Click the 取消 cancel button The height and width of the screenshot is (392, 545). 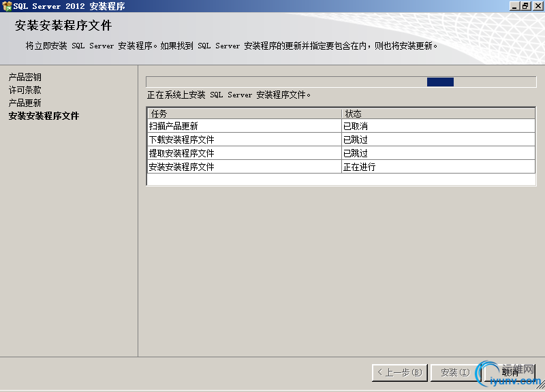coord(510,372)
